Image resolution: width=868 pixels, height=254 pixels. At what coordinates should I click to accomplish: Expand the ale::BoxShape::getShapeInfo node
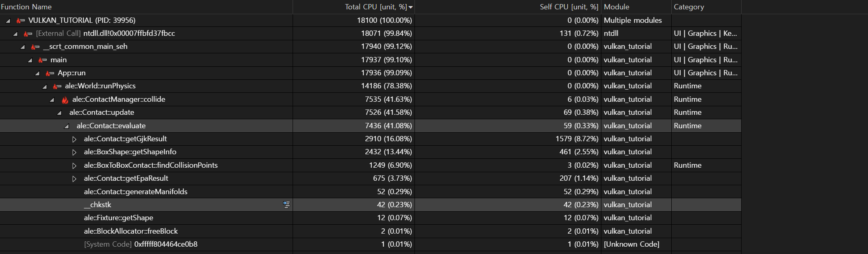point(74,152)
